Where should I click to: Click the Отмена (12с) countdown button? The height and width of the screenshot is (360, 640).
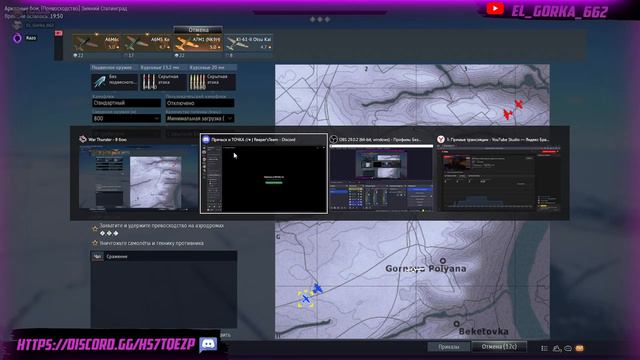point(499,347)
